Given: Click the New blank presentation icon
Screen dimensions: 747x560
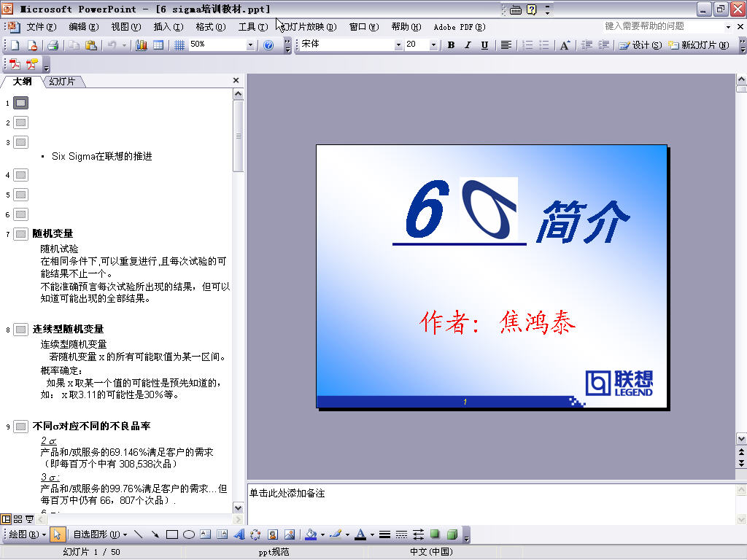Looking at the screenshot, I should 15,45.
